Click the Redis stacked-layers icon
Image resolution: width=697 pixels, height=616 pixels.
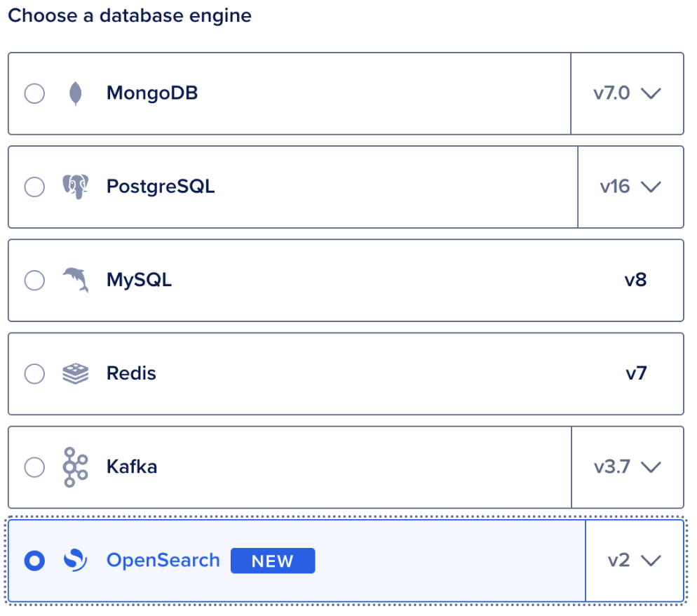click(x=76, y=374)
